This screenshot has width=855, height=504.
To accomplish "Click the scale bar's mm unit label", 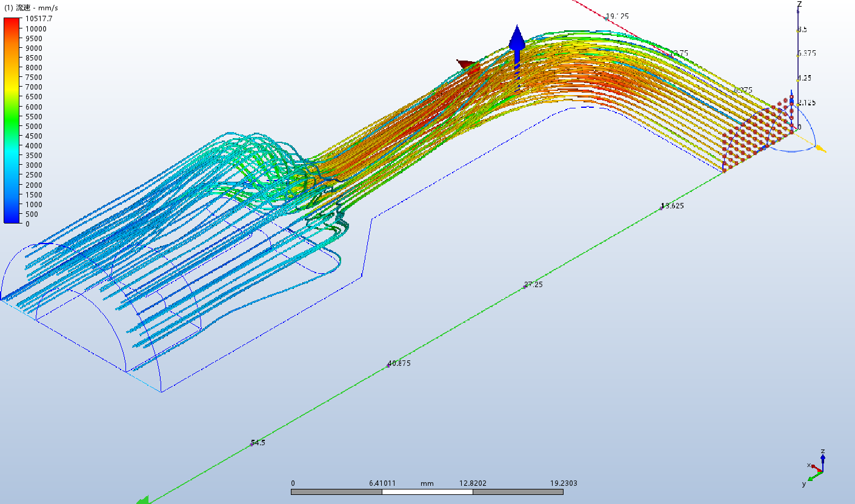I will [427, 483].
